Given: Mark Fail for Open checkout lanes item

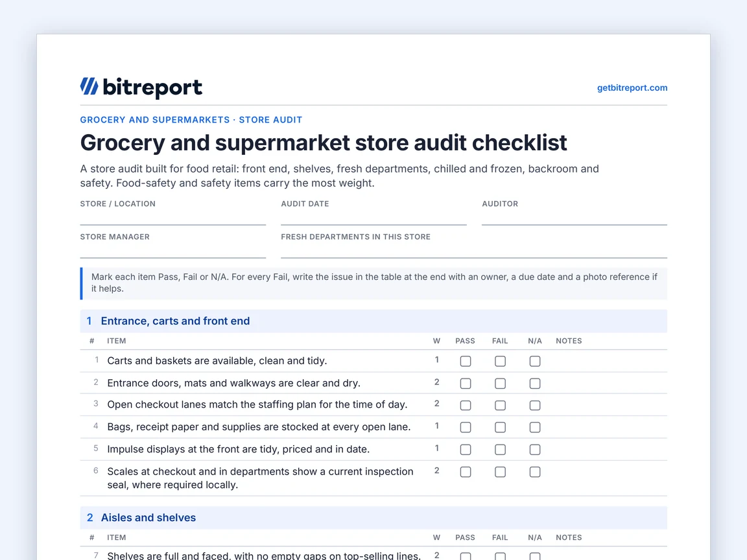Looking at the screenshot, I should (x=500, y=405).
